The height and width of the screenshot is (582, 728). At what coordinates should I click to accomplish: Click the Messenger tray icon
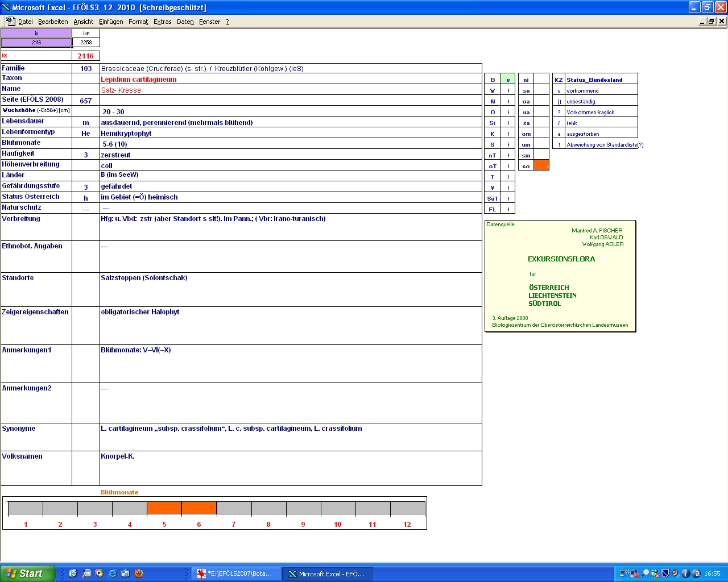(655, 573)
